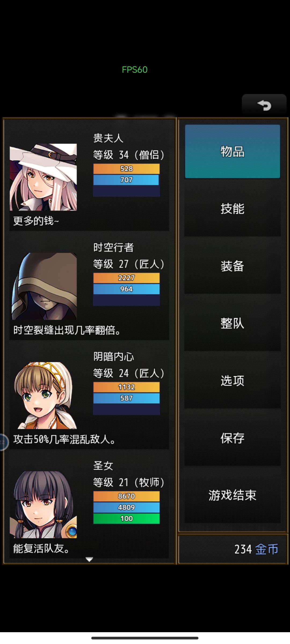Choose 整队 formation option
The image size is (290, 644).
point(233,323)
